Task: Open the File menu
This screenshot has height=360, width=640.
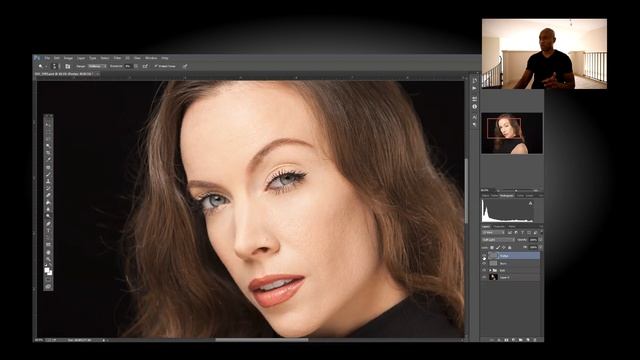Action: pos(48,58)
